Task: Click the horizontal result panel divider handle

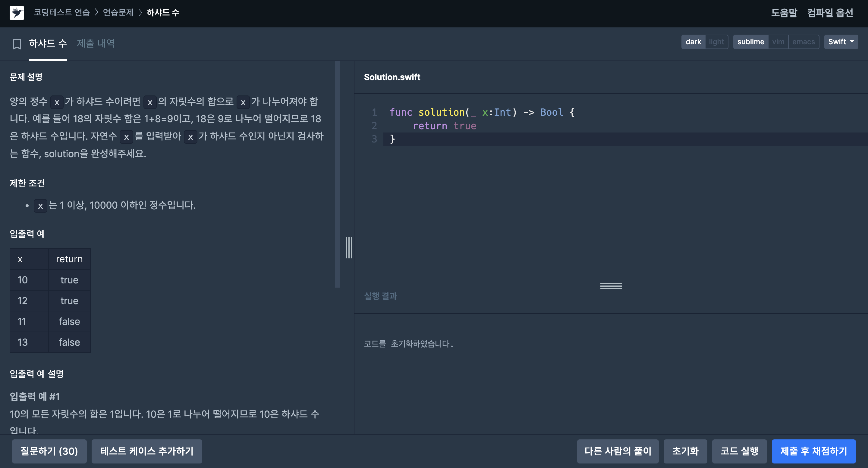Action: click(x=611, y=286)
